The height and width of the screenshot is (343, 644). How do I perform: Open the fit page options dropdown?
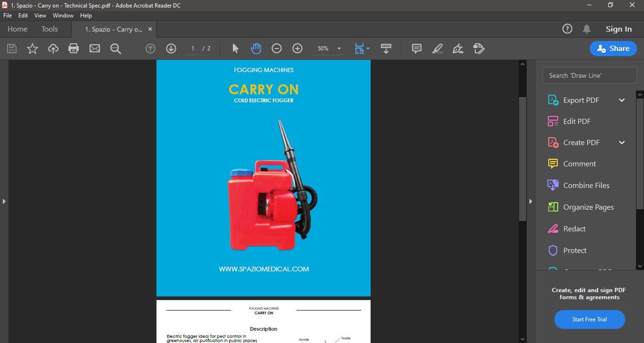coord(368,49)
